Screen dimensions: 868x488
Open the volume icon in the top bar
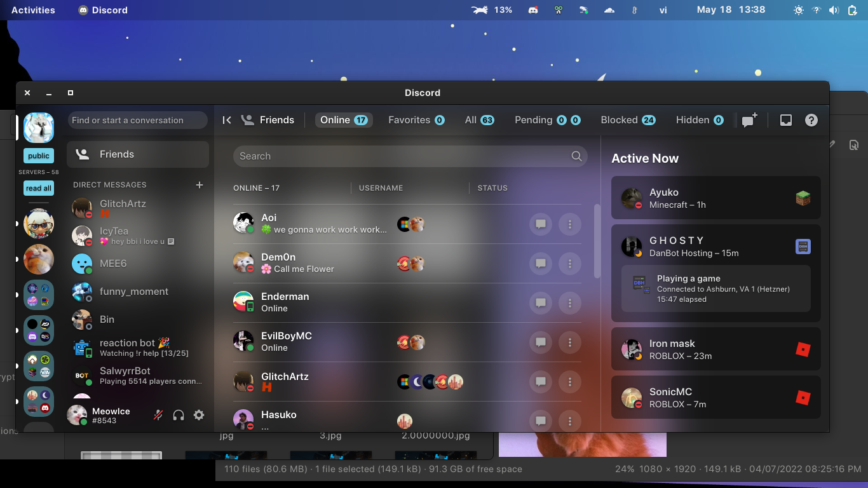pos(835,10)
